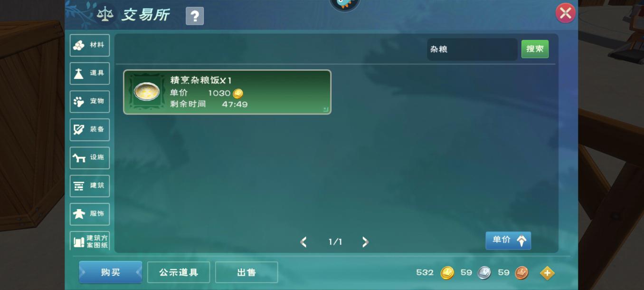Open the 道具 items category

point(90,73)
